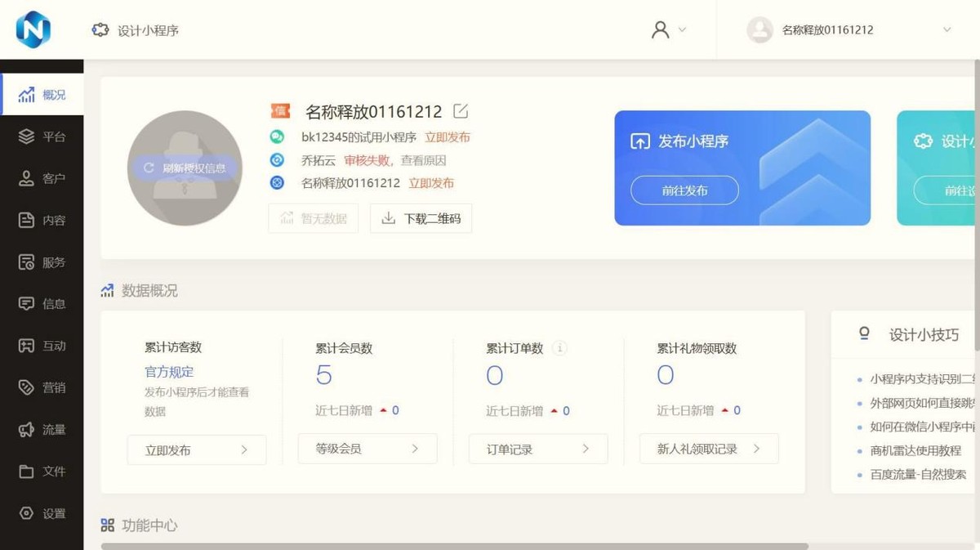展开顶部人形头像旁的下拉箭头
Screen dimensions: 980x550
point(684,29)
